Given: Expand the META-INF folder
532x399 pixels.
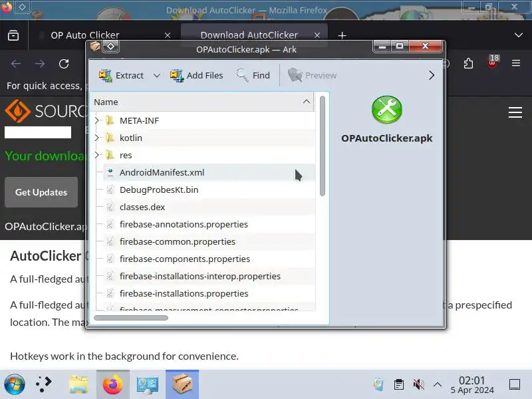Looking at the screenshot, I should coord(96,120).
